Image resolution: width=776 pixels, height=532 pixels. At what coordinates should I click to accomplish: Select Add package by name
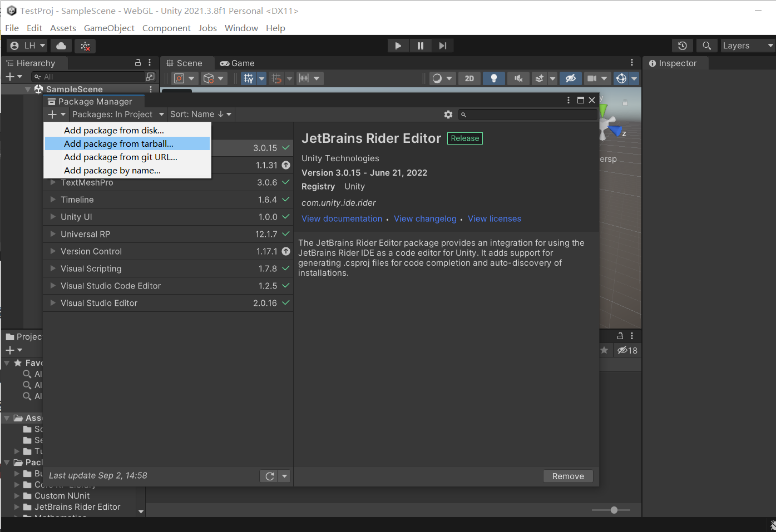click(127, 170)
